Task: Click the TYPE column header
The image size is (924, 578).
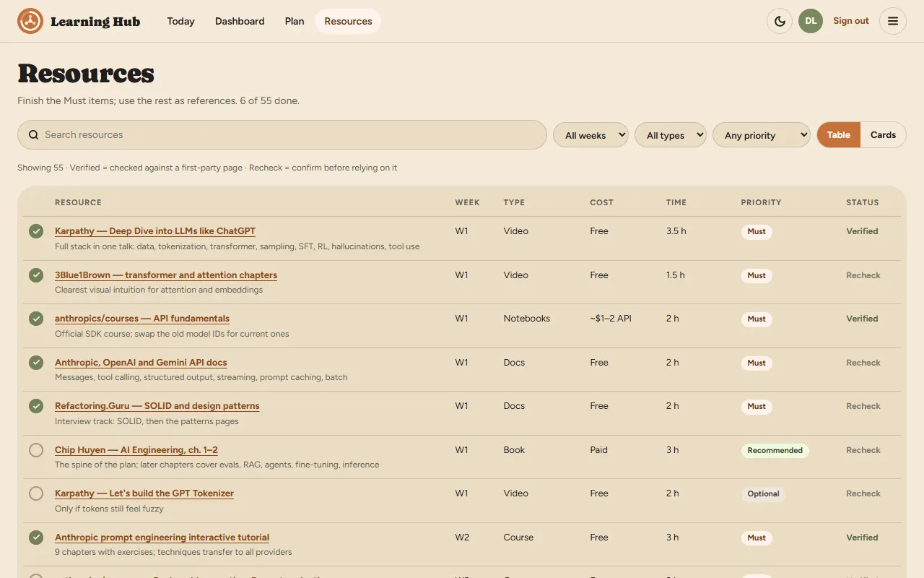Action: point(514,202)
